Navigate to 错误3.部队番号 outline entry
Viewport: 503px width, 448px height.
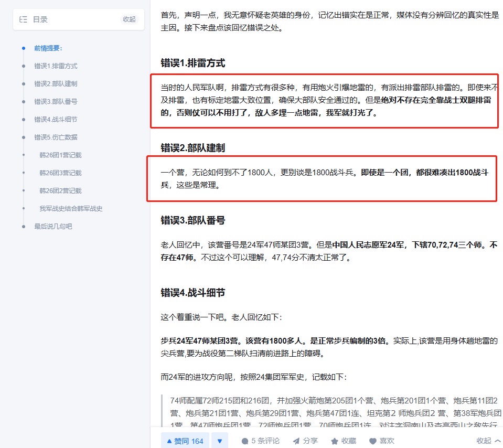click(x=56, y=102)
